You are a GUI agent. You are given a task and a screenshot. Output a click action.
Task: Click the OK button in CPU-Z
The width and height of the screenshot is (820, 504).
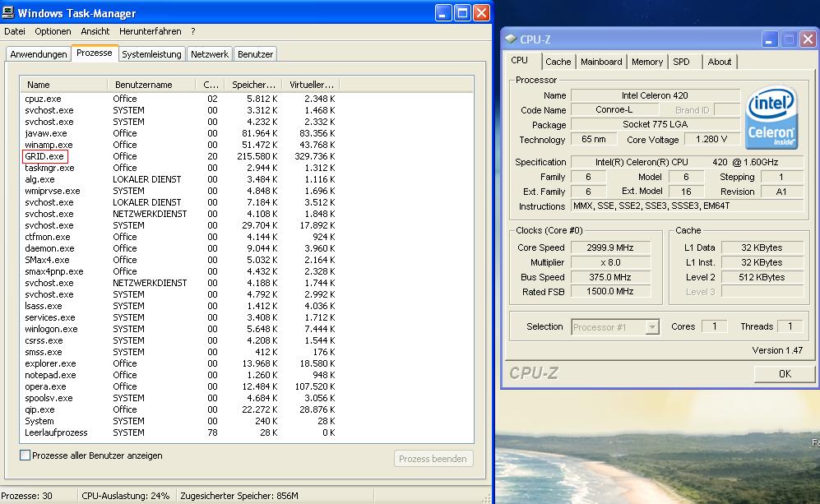[x=785, y=374]
